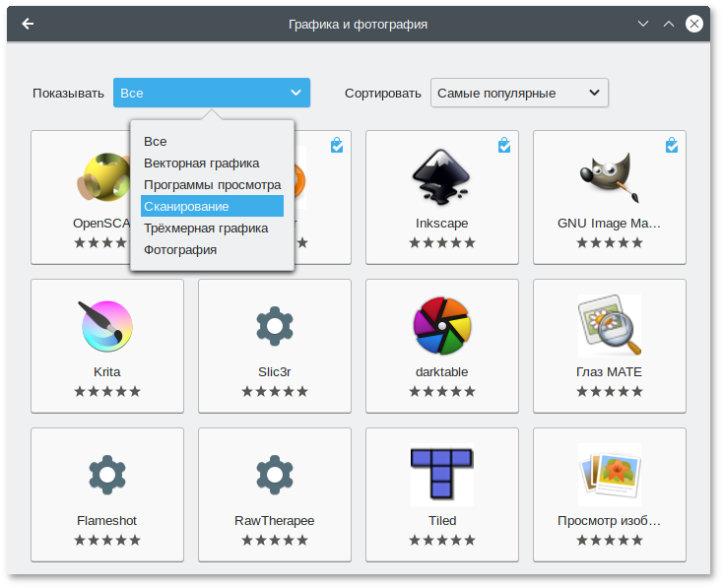Click the RawTherapee app name
Screen dimensions: 723x588
click(275, 521)
